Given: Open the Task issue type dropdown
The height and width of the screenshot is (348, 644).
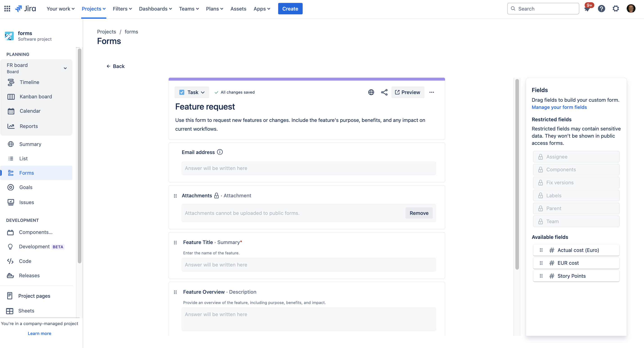Looking at the screenshot, I should point(192,92).
